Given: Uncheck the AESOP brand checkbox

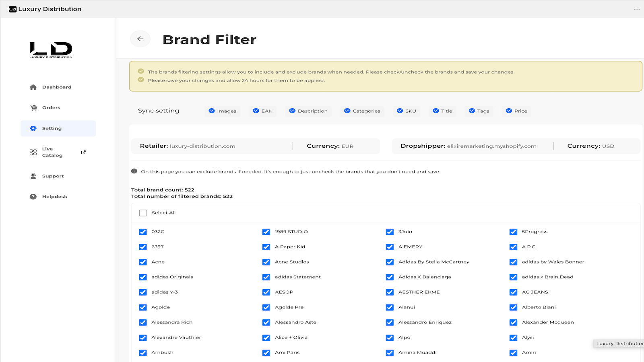Looking at the screenshot, I should 266,292.
